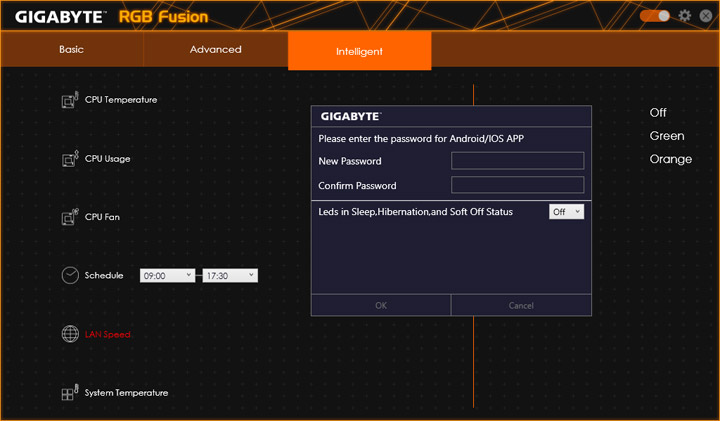The width and height of the screenshot is (720, 421).
Task: Select the Intelligent tab
Action: coord(360,51)
